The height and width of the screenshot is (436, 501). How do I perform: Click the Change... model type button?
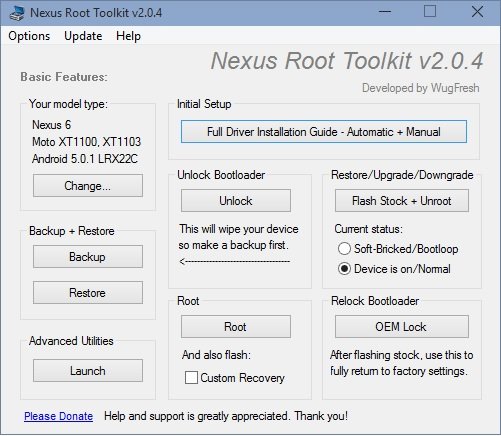88,186
